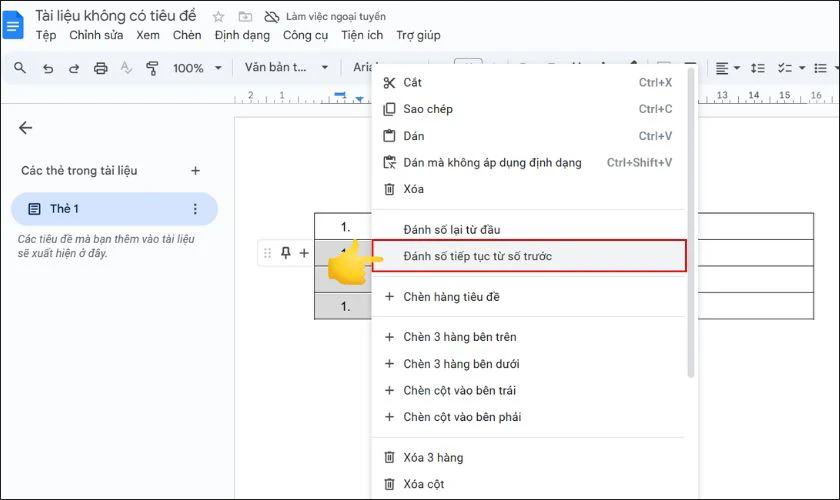Viewport: 840px width, 500px height.
Task: Open the Xem menu
Action: (148, 35)
